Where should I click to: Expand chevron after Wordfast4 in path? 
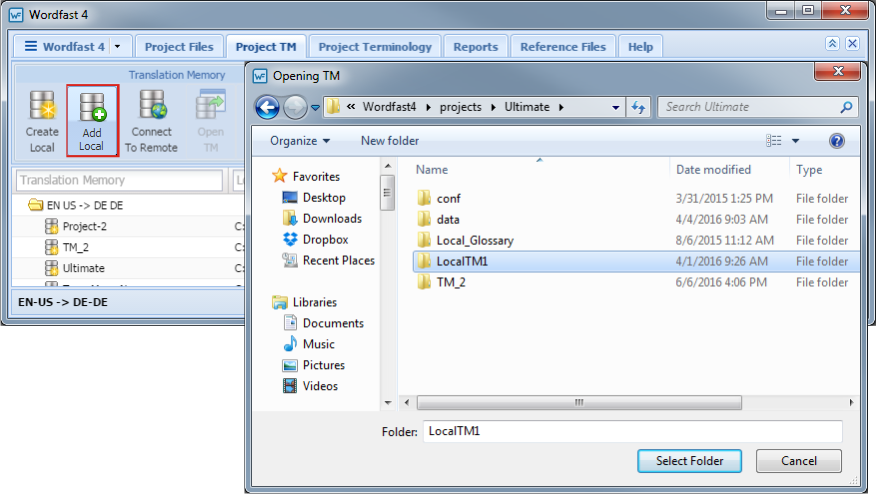[x=429, y=107]
